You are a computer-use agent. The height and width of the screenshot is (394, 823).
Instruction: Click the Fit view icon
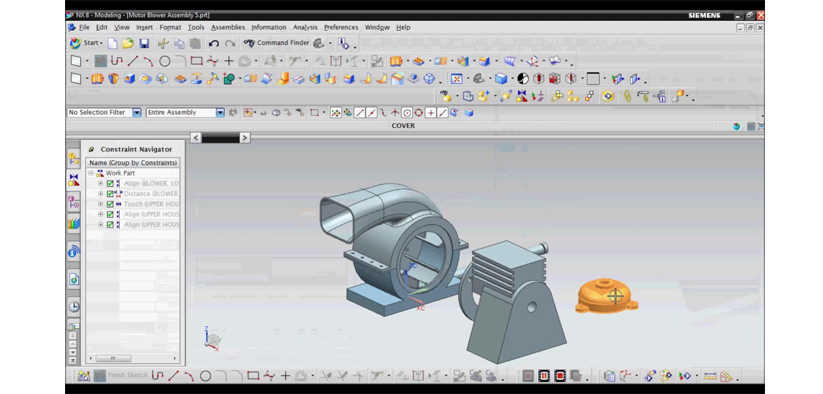pos(456,79)
